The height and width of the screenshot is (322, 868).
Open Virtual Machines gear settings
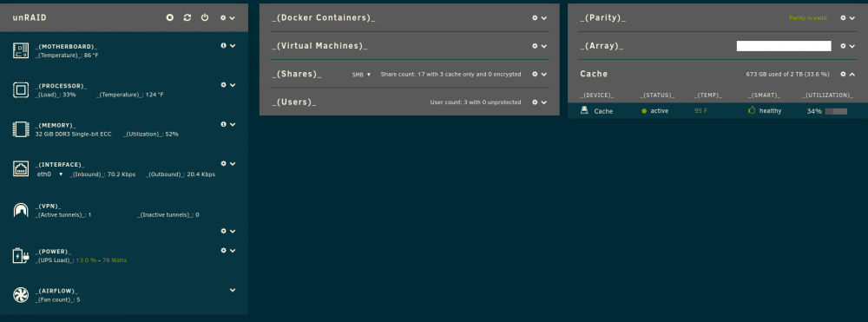point(535,46)
